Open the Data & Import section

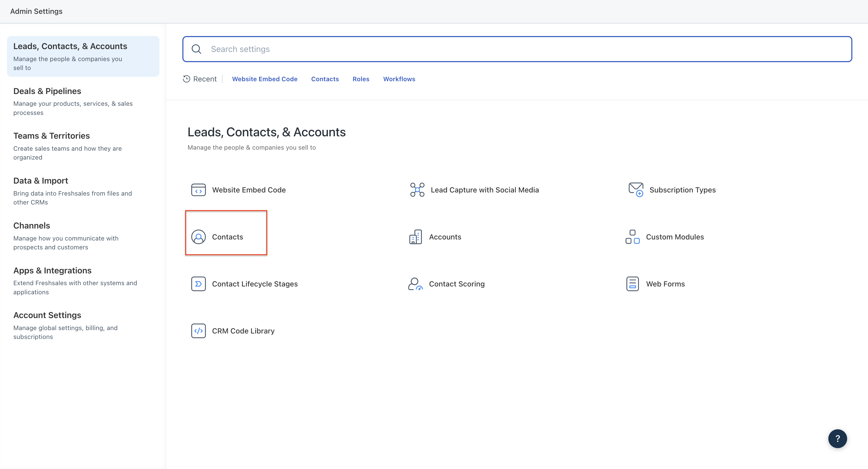(x=40, y=181)
